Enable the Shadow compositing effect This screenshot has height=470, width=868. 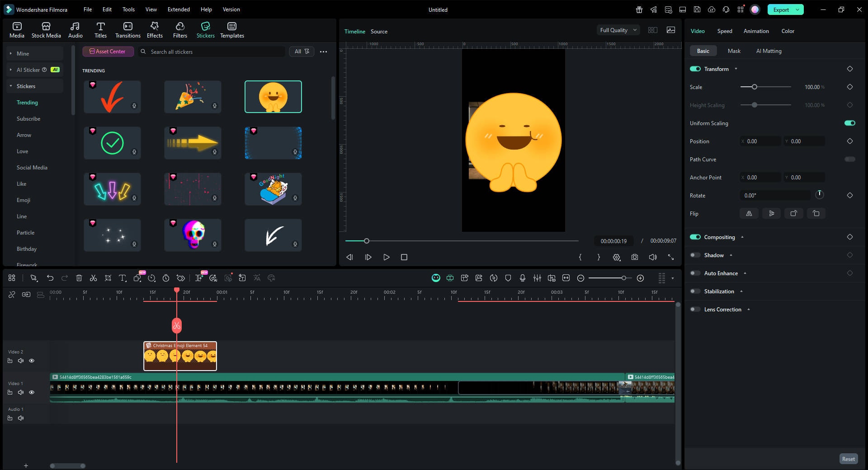point(695,255)
